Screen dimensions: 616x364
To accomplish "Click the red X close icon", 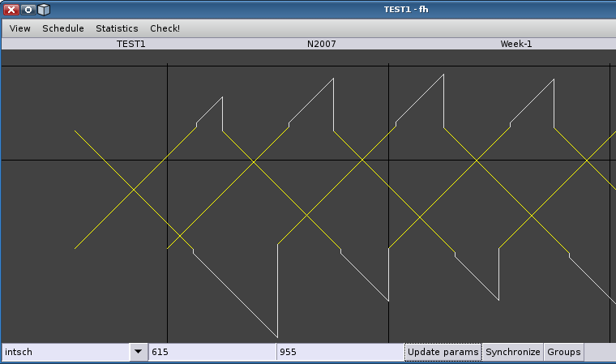I will (x=11, y=9).
